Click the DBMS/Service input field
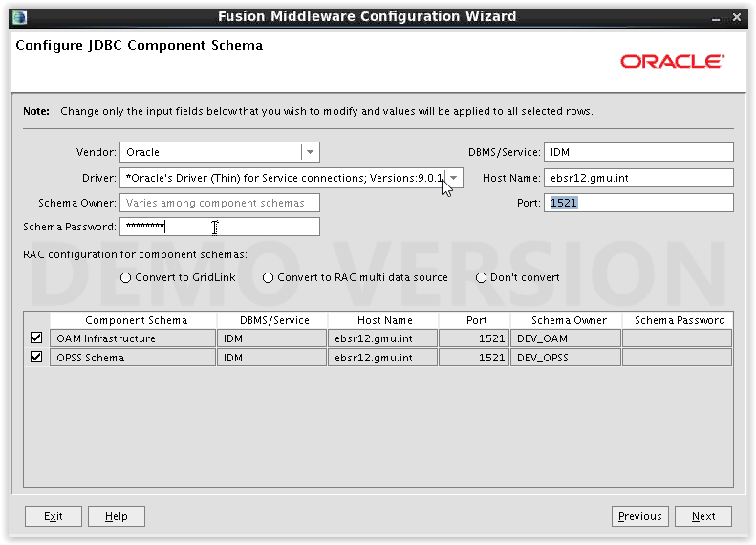Viewport: 756px width, 545px height. 638,152
